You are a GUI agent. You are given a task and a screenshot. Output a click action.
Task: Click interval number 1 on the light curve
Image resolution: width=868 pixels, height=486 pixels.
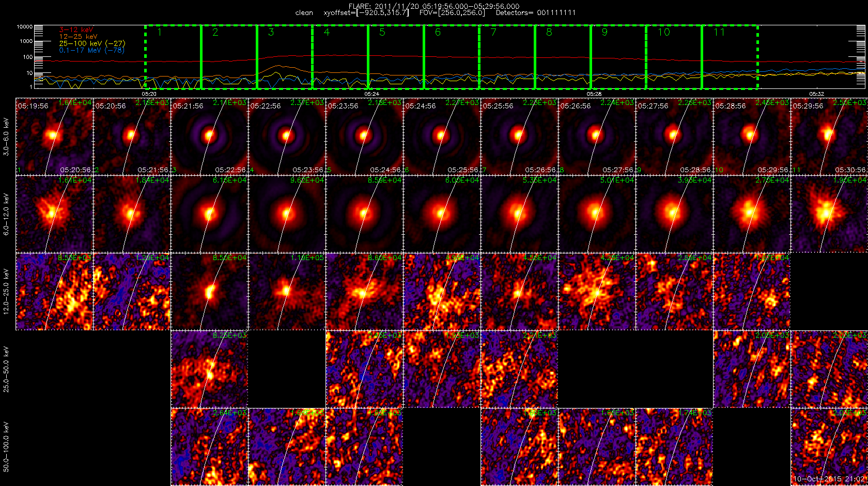pyautogui.click(x=160, y=32)
